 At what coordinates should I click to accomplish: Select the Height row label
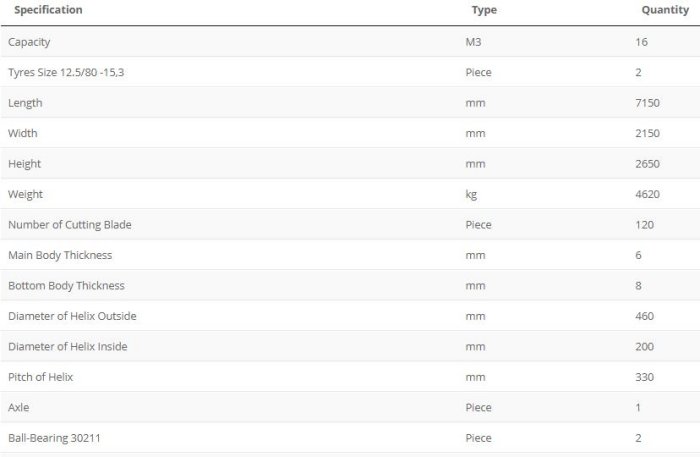25,164
